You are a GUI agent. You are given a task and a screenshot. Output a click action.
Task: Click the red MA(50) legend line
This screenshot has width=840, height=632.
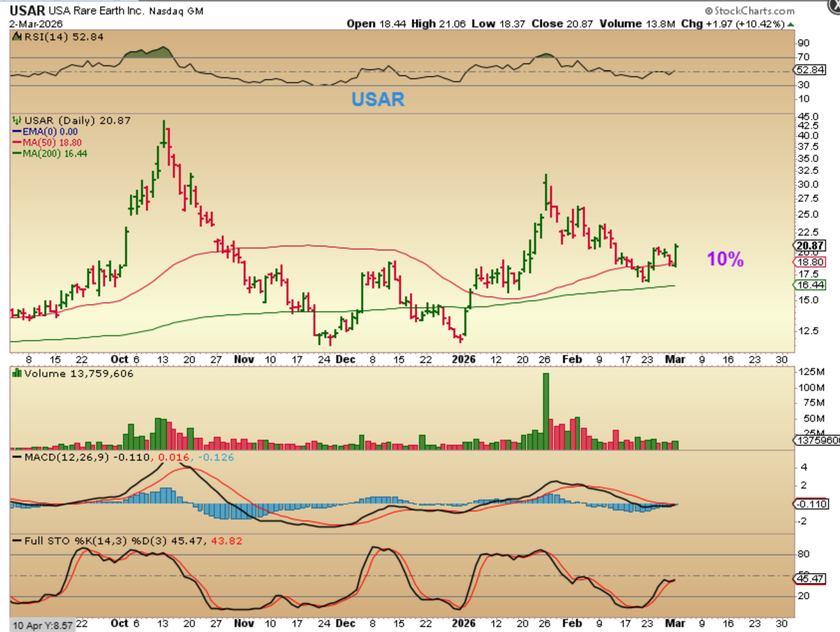(x=17, y=143)
